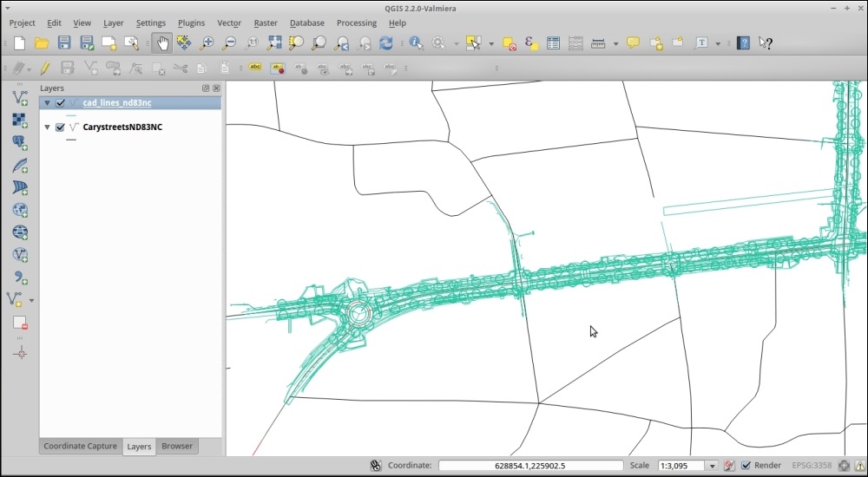The image size is (868, 477).
Task: Click the Add PostGIS Layer elephant icon
Action: point(20,142)
